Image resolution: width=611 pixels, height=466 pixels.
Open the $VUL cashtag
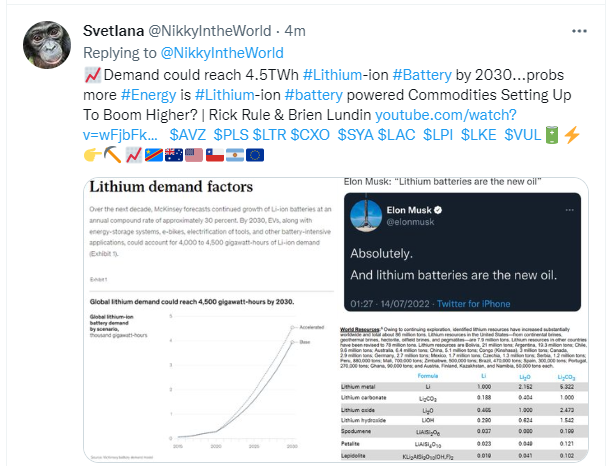coord(523,135)
